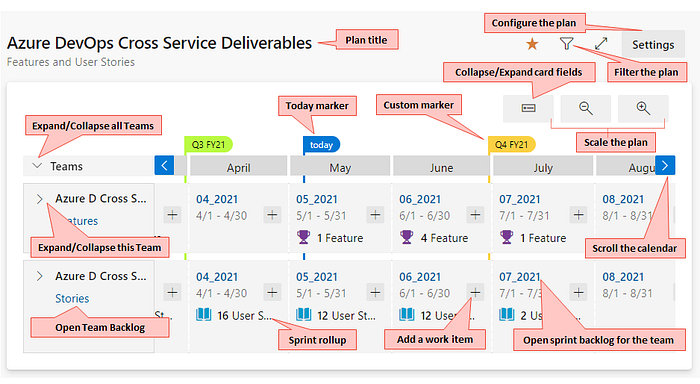Click the 6/1 - 6/30 dates in Stories row
The height and width of the screenshot is (384, 700).
(425, 293)
